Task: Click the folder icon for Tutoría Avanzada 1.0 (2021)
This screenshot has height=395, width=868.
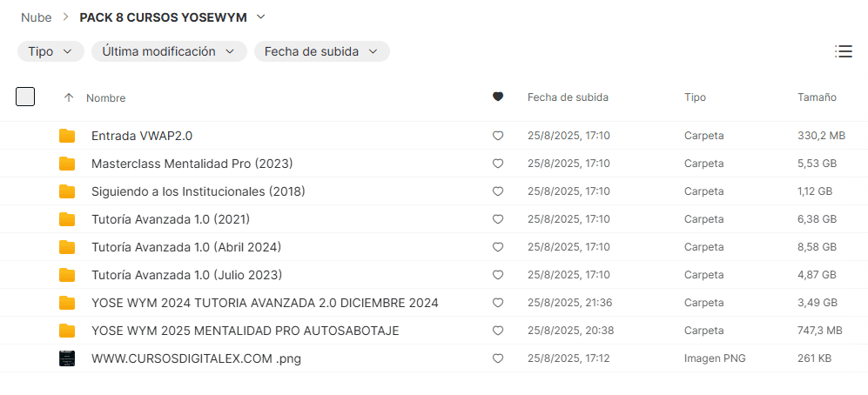Action: (67, 219)
